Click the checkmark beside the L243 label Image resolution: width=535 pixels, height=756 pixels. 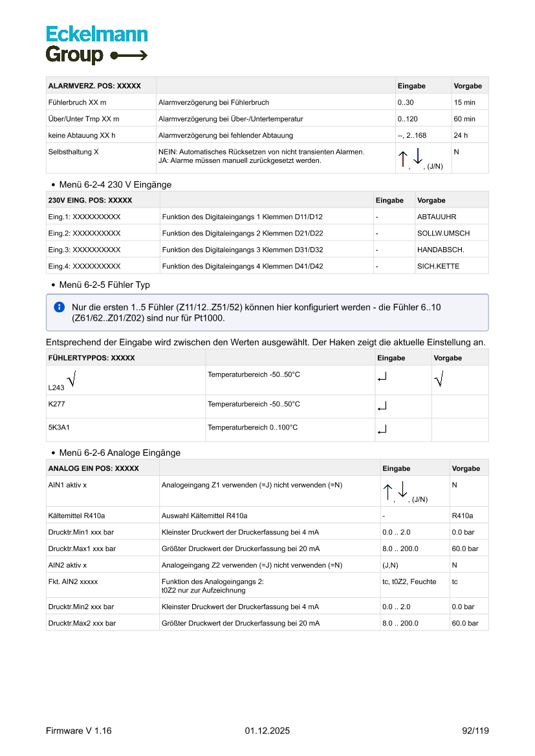[71, 381]
